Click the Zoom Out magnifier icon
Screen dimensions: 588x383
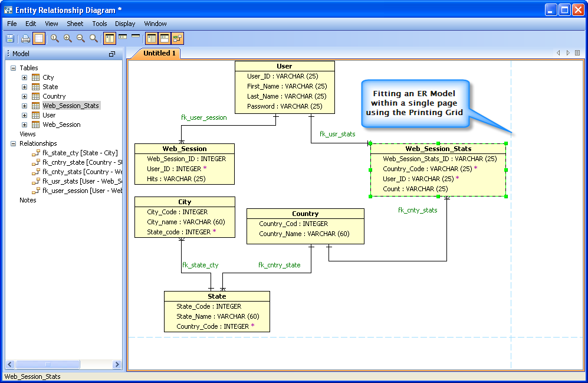tap(81, 38)
